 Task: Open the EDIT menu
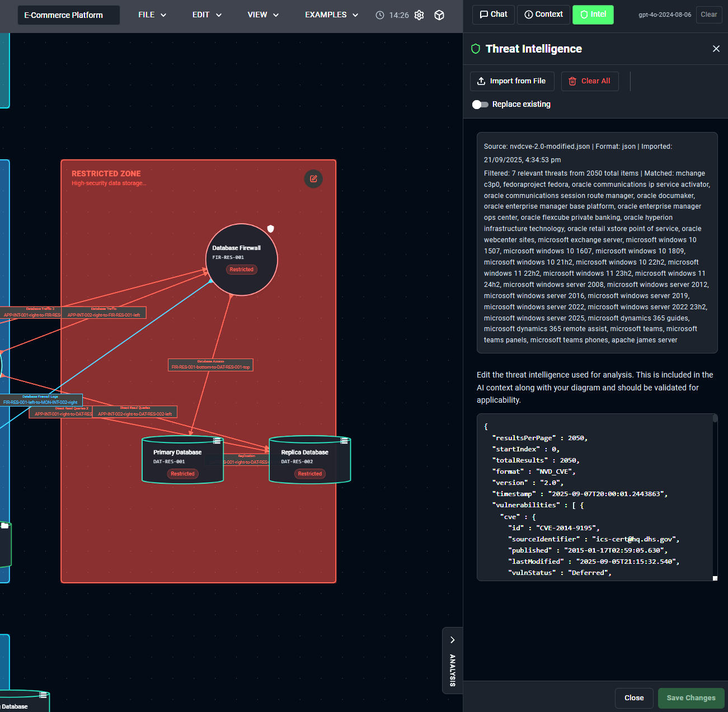pos(206,15)
